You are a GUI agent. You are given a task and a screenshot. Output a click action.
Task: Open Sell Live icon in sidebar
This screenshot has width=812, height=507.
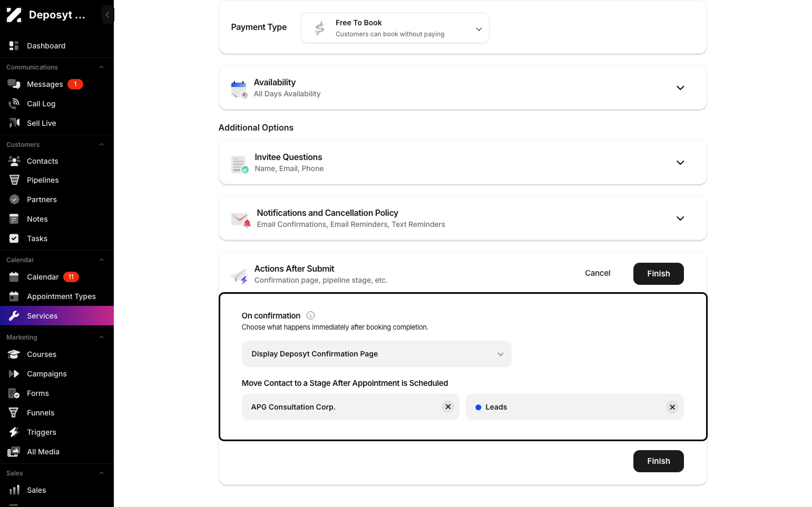(x=14, y=123)
